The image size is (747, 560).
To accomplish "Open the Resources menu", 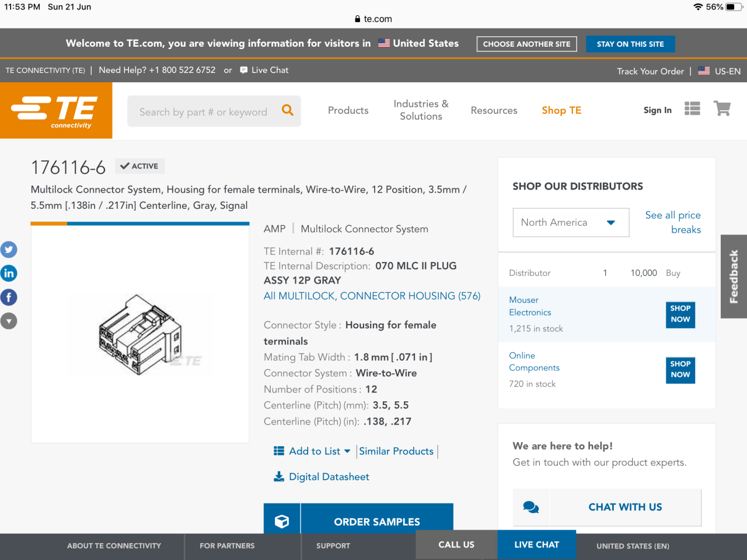I will pos(494,110).
